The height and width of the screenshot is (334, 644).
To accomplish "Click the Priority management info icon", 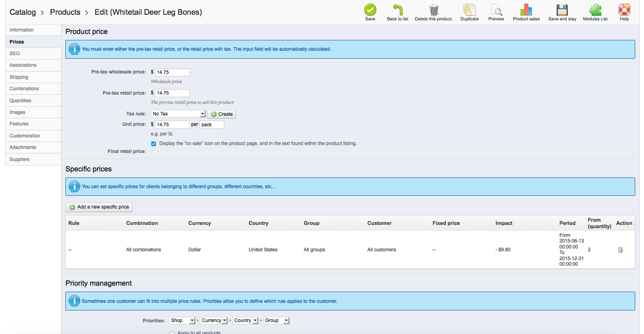I will coord(74,301).
